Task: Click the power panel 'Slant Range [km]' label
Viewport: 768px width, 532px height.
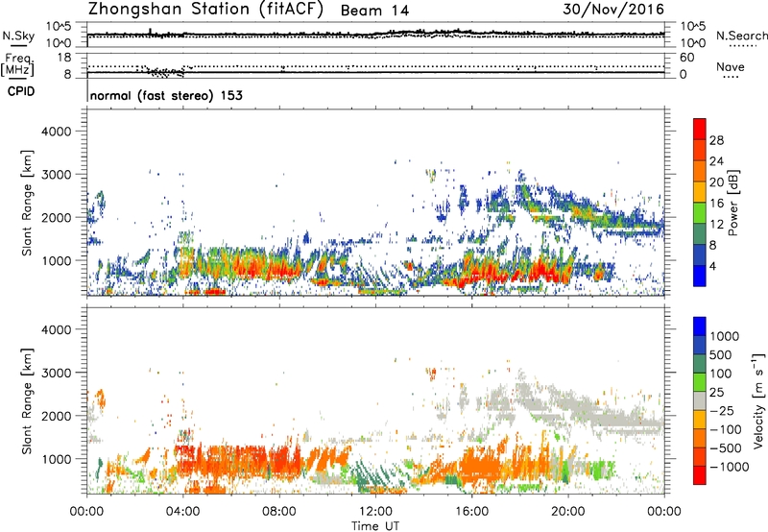Action: (27, 203)
